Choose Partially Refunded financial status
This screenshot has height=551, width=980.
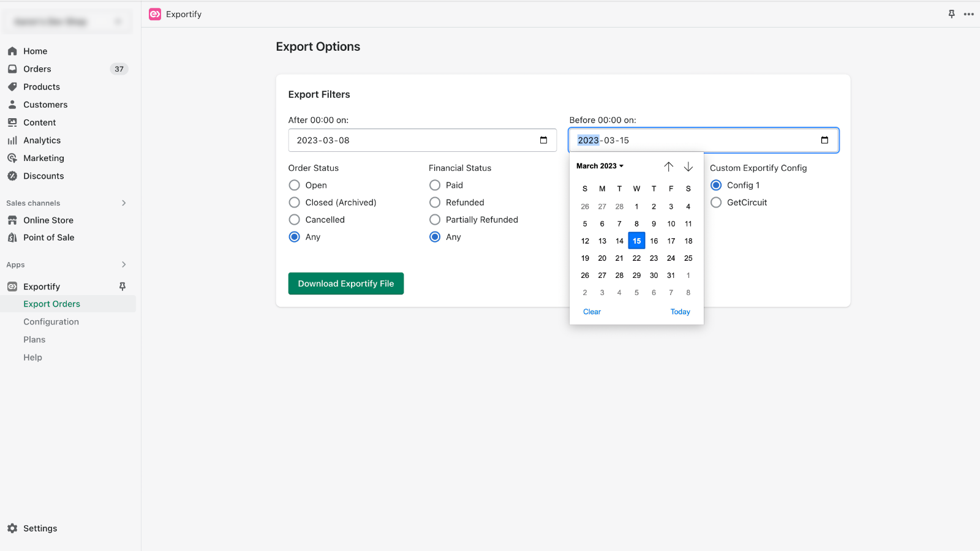435,219
